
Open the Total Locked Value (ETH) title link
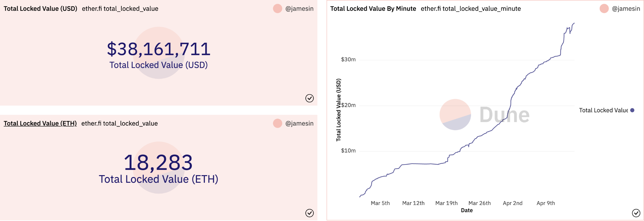(x=40, y=123)
